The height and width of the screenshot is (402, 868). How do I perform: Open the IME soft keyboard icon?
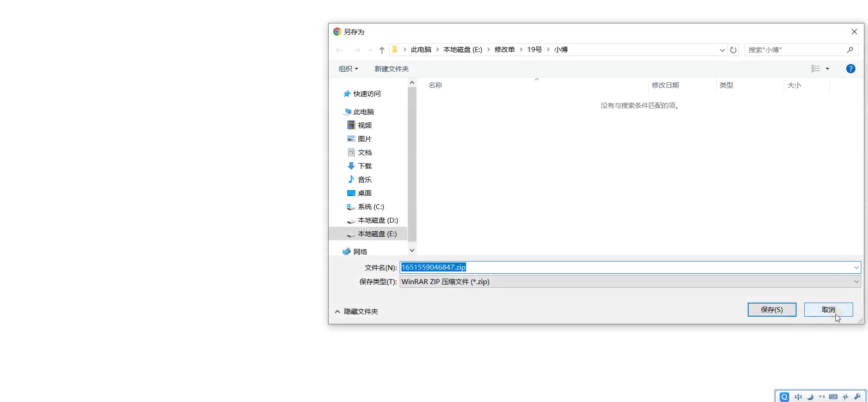point(833,397)
